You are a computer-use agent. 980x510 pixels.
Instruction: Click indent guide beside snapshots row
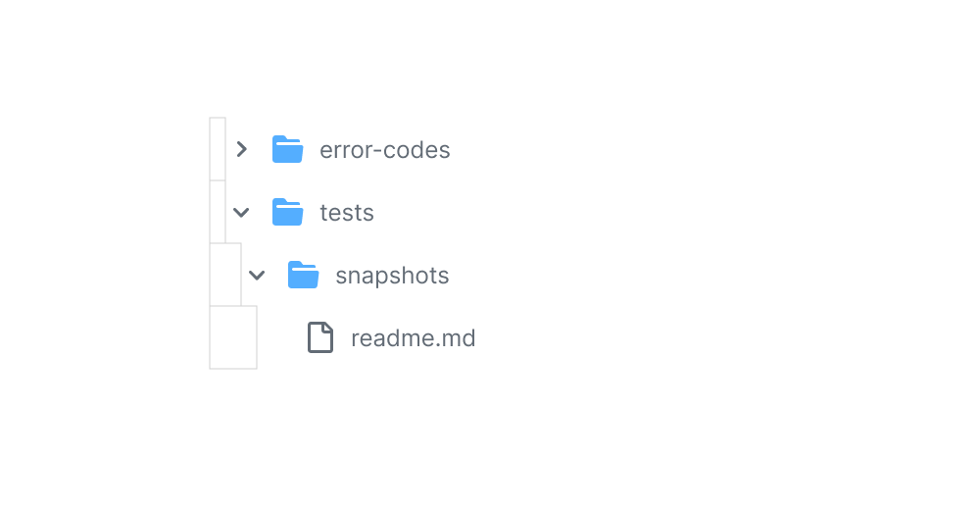(225, 275)
